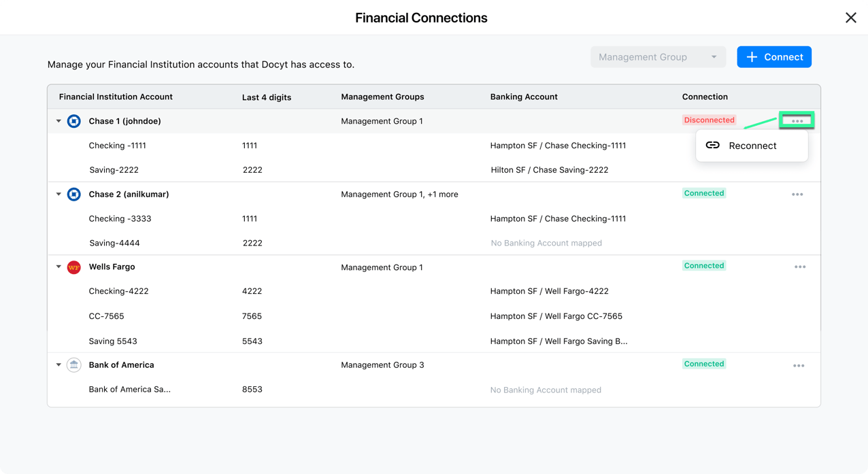
Task: Click the Chase 2 bank logo icon
Action: 73,194
